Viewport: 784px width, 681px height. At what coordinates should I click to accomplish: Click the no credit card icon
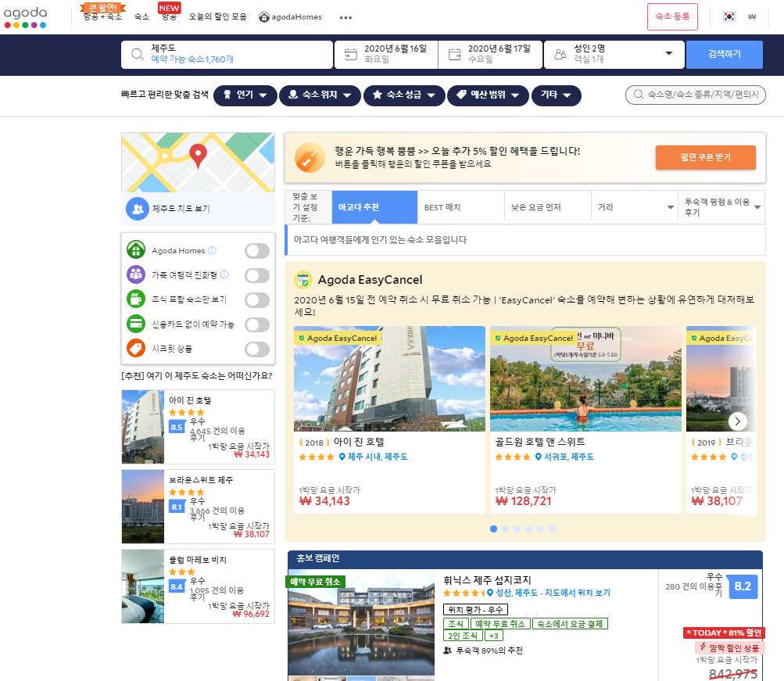136,324
